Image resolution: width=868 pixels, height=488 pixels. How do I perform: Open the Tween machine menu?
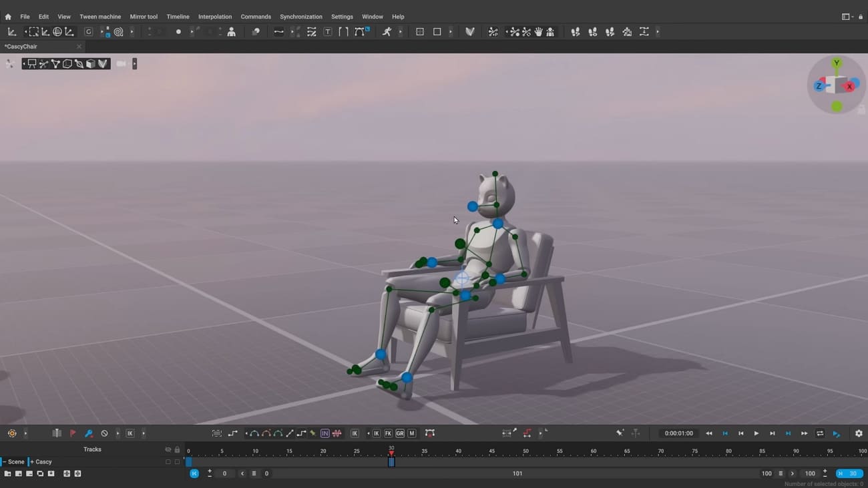[x=100, y=16]
